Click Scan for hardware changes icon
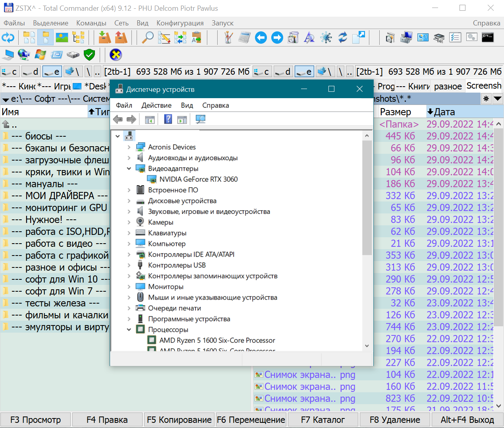 201,119
